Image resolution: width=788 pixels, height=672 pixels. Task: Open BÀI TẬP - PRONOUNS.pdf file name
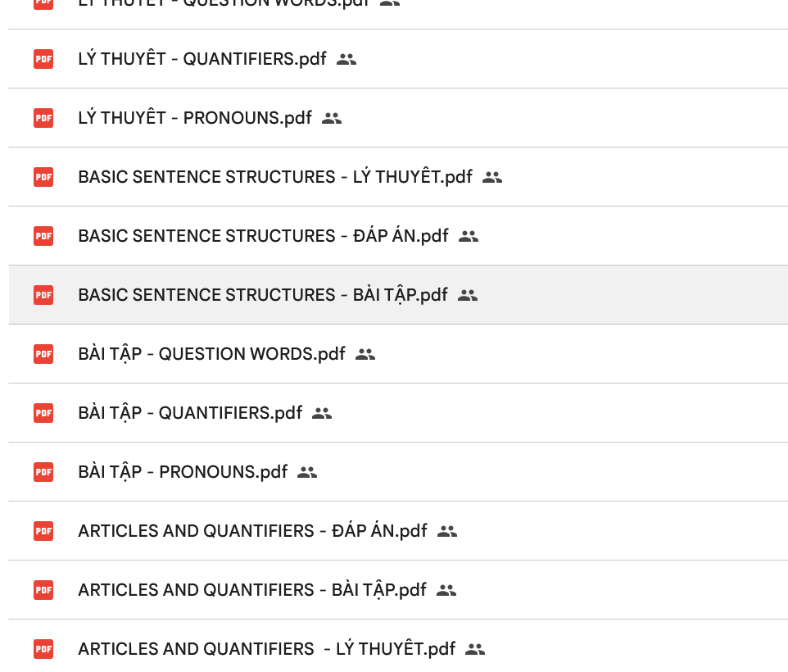click(x=183, y=472)
